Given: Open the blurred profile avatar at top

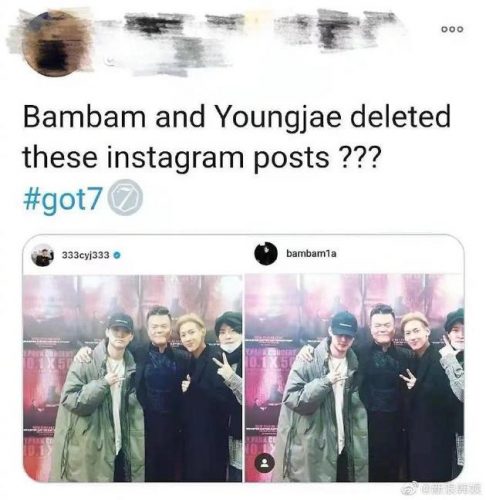Looking at the screenshot, I should coord(56,43).
